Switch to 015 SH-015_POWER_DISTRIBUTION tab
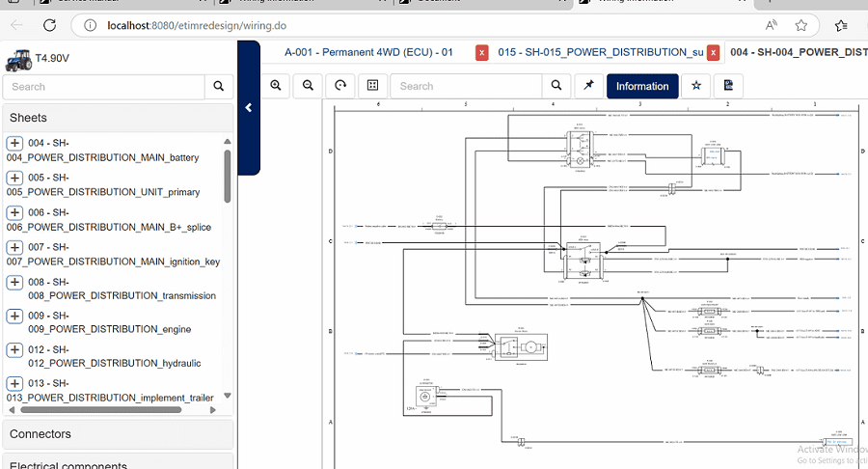 pos(600,52)
